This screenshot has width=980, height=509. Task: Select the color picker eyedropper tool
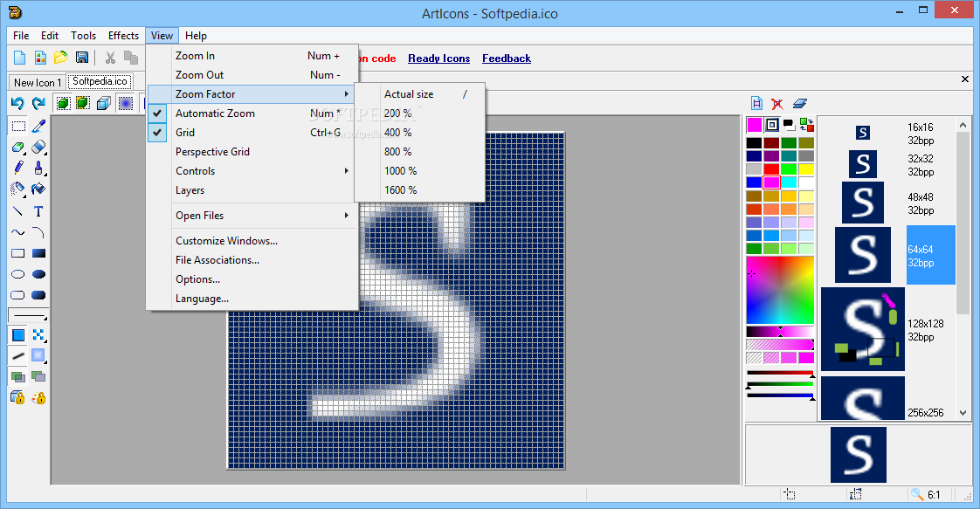click(x=38, y=126)
